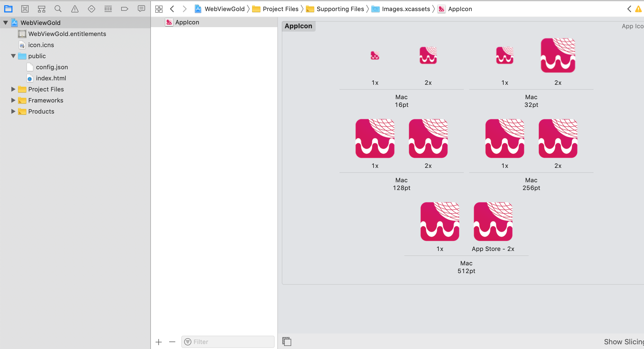Viewport: 644px width, 349px height.
Task: Open the Project navigator folder icon
Action: (8, 9)
